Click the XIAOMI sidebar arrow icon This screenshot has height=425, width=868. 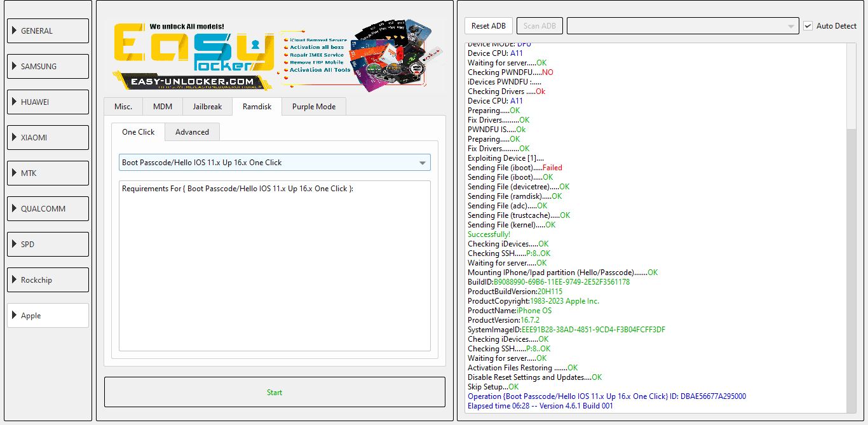pyautogui.click(x=15, y=137)
